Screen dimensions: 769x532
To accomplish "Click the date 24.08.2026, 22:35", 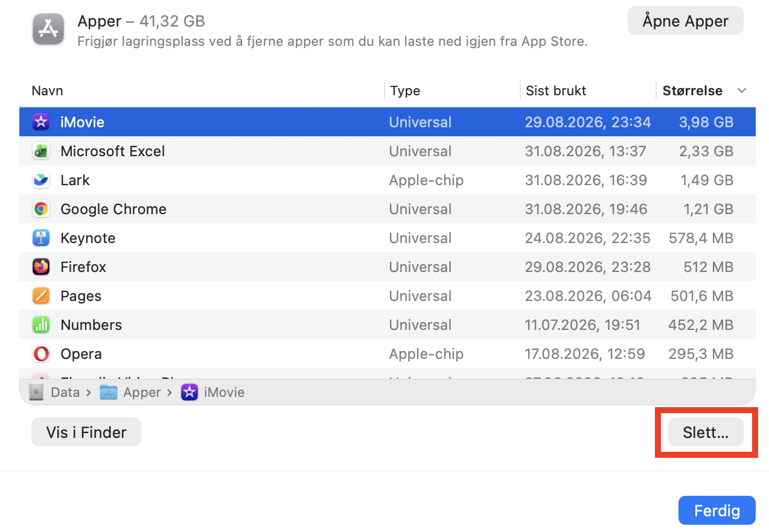I will pos(587,238).
